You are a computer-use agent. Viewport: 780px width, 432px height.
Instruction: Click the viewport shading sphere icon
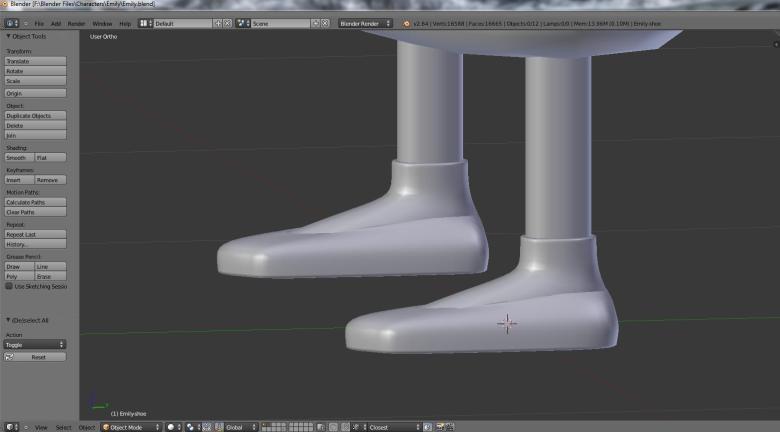[x=172, y=427]
